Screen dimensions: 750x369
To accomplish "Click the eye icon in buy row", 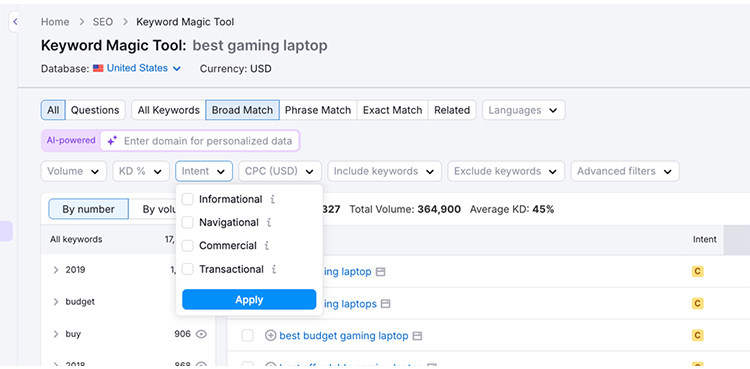I will click(x=201, y=334).
